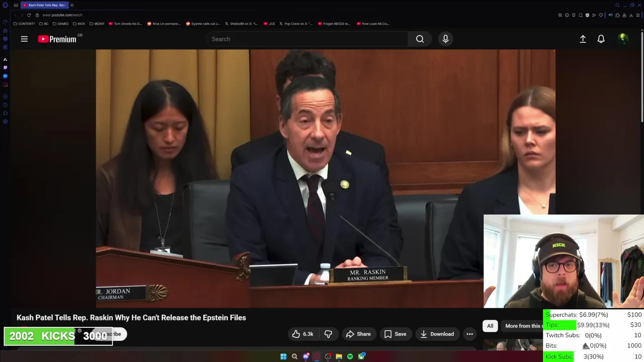
Task: Open tab search magnifier in title bar
Action: 617,5
